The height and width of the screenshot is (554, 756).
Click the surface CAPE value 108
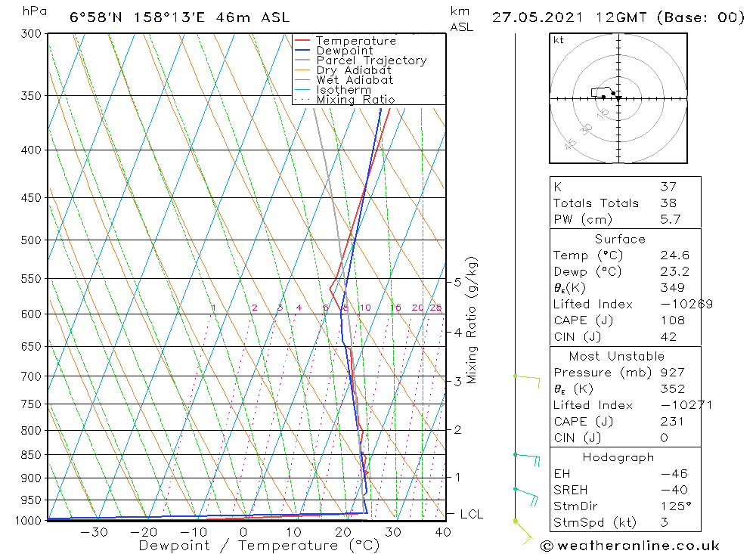[x=673, y=320]
